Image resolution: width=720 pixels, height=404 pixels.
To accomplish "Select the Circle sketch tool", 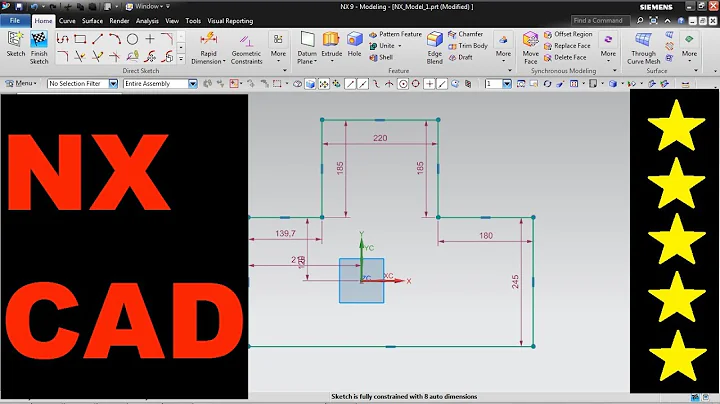I will click(132, 39).
